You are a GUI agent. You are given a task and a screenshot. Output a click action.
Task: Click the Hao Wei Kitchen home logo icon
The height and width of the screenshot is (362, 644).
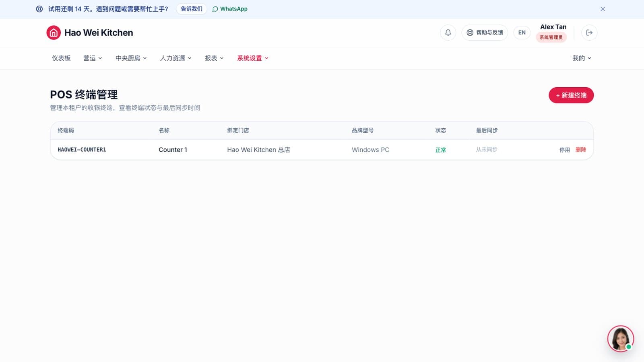coord(54,33)
